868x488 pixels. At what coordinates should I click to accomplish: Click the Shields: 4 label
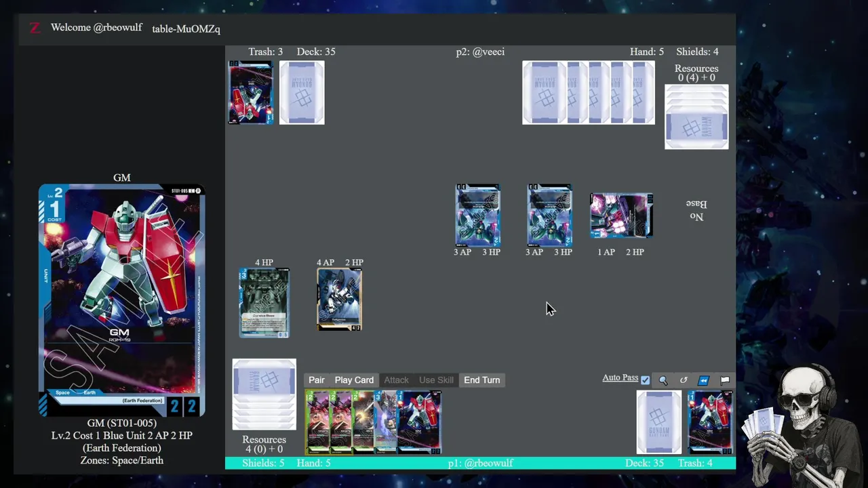pyautogui.click(x=697, y=52)
